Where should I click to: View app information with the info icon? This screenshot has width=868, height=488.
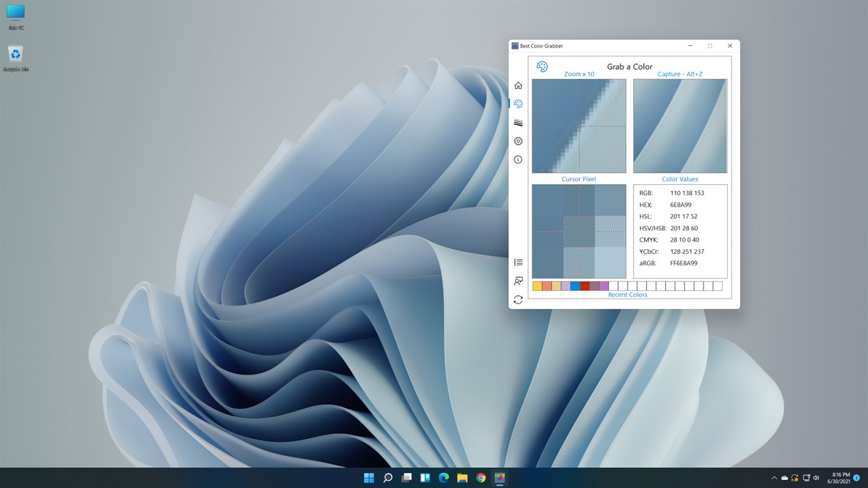click(x=518, y=159)
